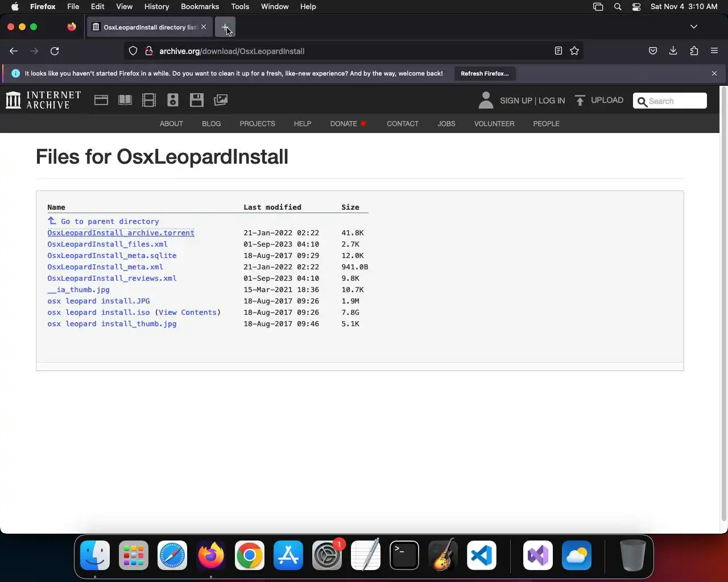Open the Tools menu

coord(240,7)
